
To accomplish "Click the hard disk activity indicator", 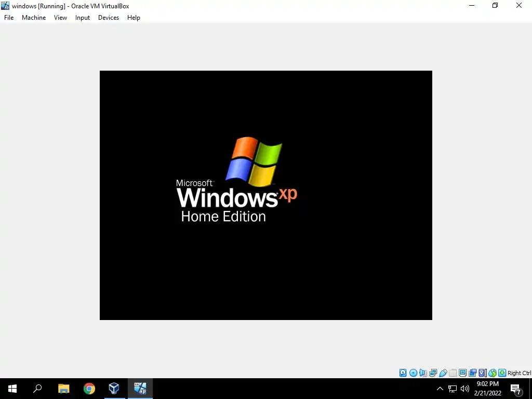I will [403, 373].
